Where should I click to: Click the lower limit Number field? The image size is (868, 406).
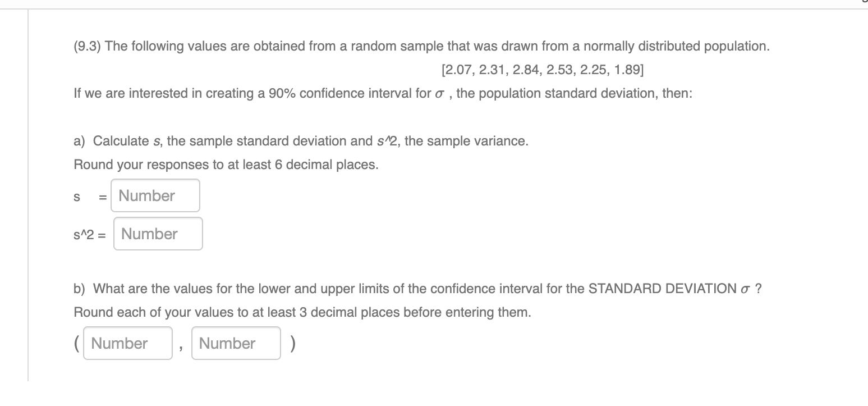127,343
